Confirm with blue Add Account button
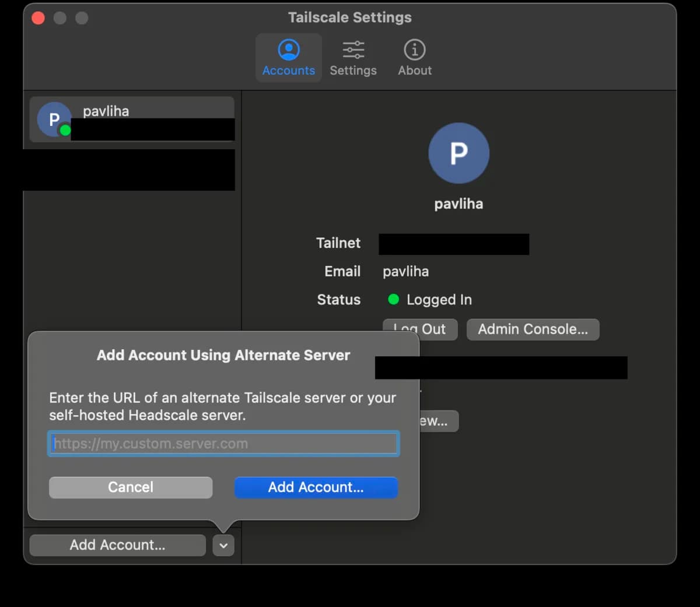This screenshot has width=700, height=607. 316,487
